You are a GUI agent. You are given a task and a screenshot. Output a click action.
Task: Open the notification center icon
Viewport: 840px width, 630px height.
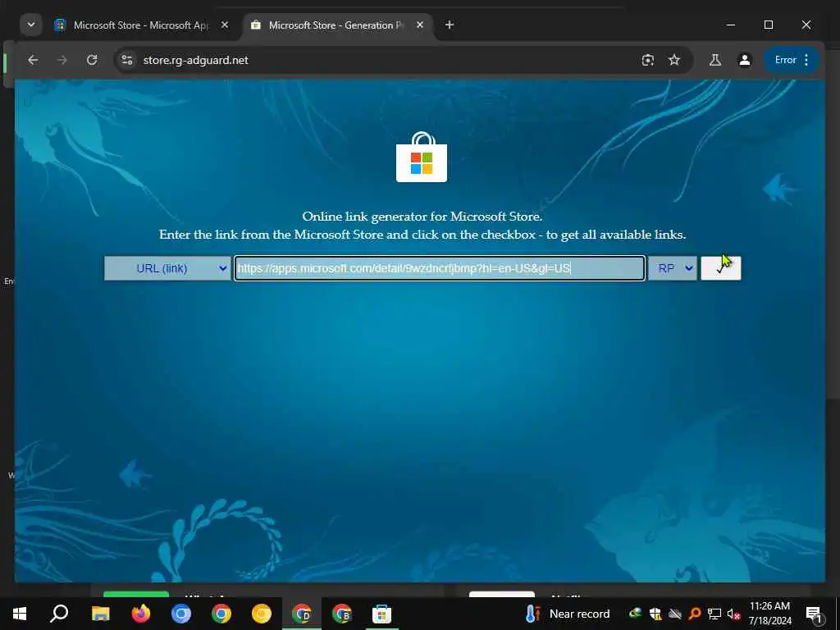point(814,614)
